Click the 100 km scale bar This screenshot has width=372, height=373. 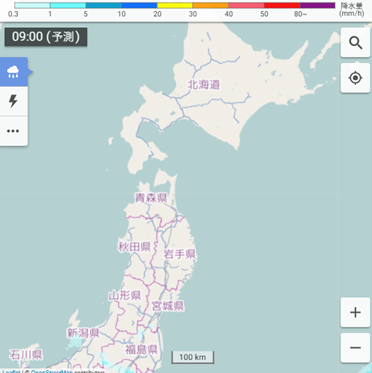[193, 357]
